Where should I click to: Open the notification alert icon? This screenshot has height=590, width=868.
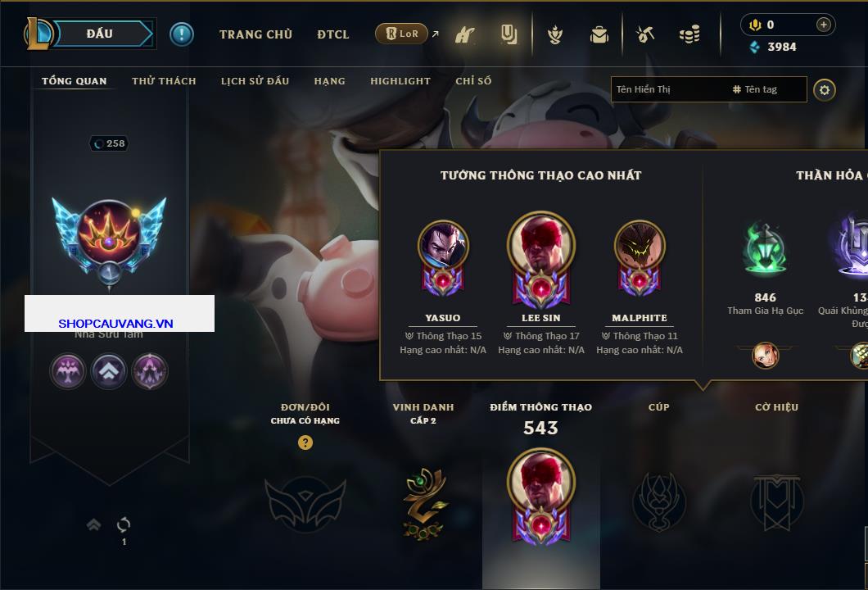pos(182,34)
